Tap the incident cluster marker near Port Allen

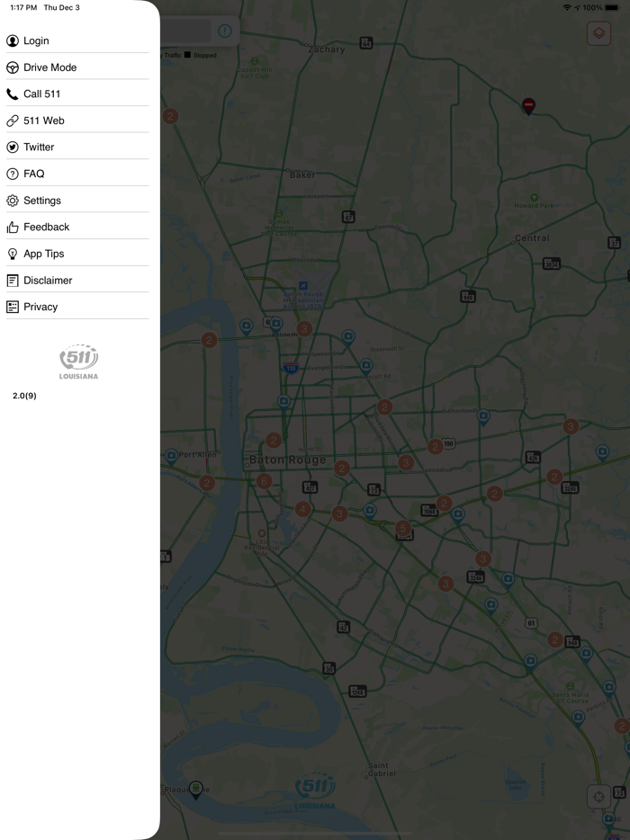click(x=207, y=483)
